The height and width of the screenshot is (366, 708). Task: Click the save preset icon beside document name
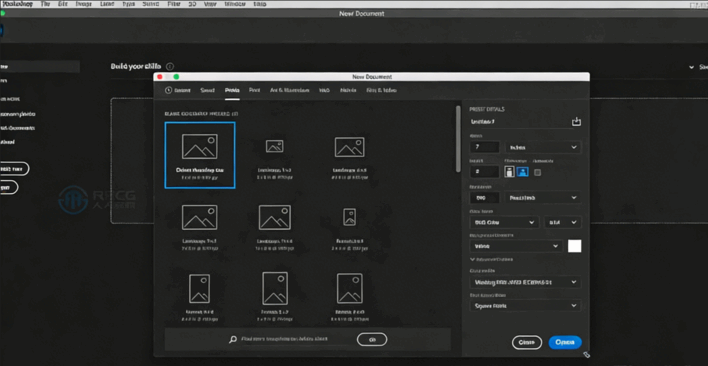pos(576,122)
